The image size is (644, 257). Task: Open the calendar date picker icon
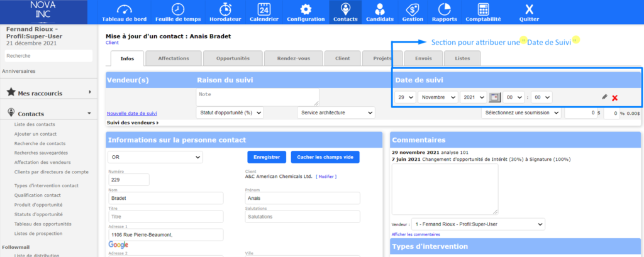(x=494, y=97)
